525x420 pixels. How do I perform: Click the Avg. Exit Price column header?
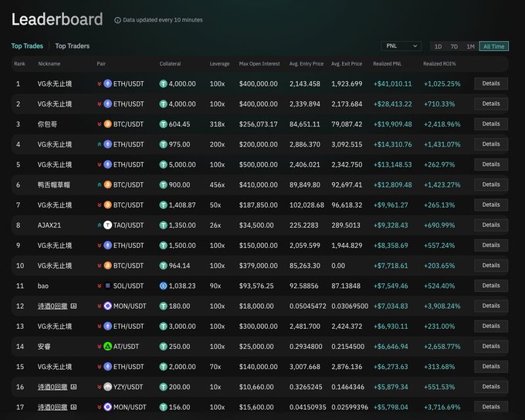(347, 63)
